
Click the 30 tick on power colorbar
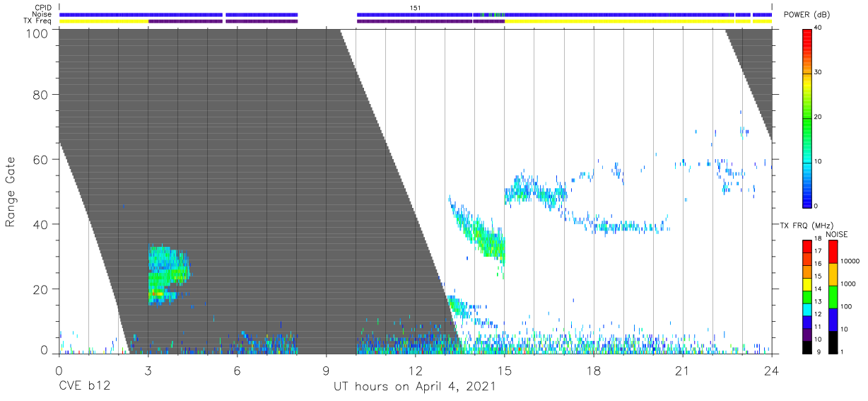819,72
